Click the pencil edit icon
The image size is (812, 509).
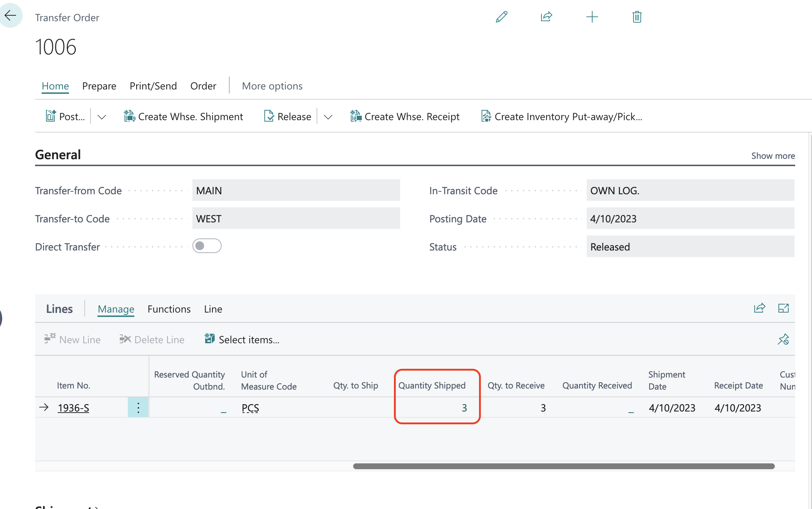pos(502,17)
